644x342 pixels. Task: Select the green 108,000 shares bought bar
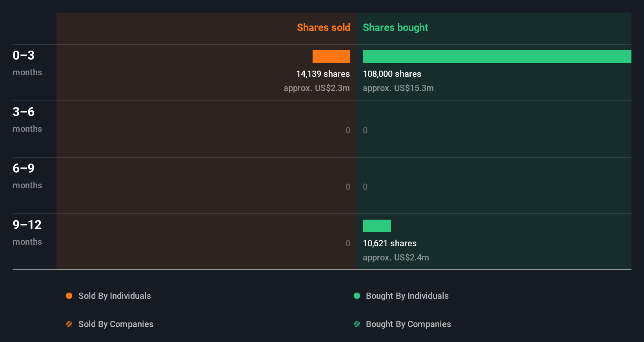(497, 56)
